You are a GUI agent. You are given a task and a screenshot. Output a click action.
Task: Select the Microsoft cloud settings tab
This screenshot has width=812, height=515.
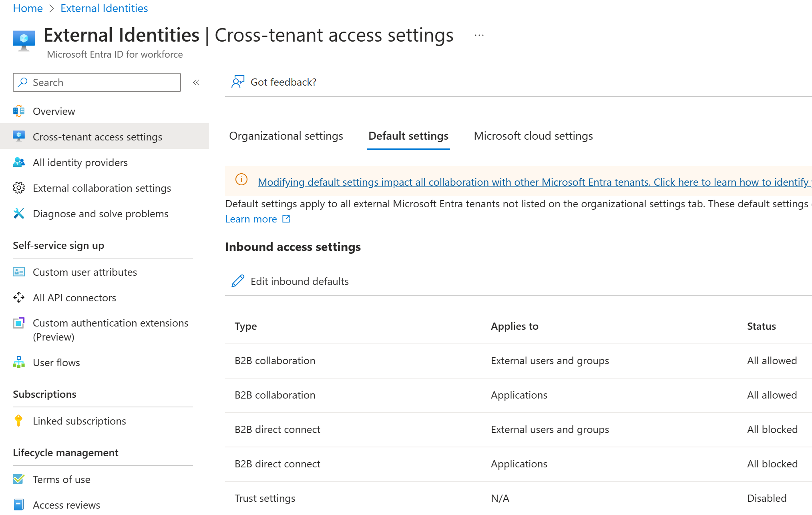533,136
